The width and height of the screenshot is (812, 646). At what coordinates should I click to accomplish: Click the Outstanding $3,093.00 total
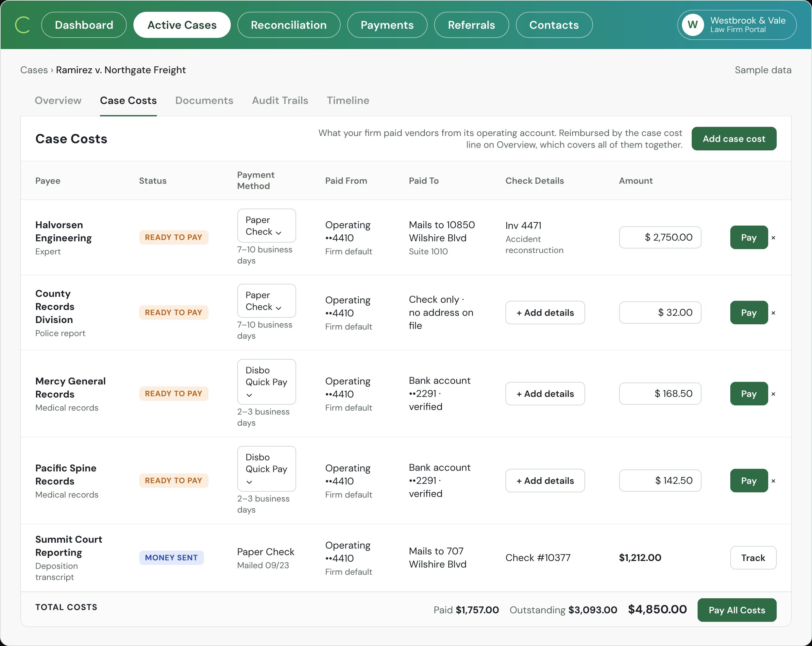(x=563, y=610)
